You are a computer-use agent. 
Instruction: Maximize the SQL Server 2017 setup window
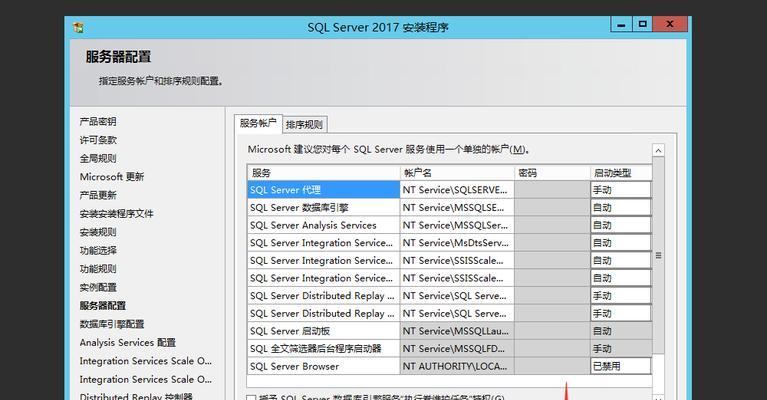[x=642, y=24]
